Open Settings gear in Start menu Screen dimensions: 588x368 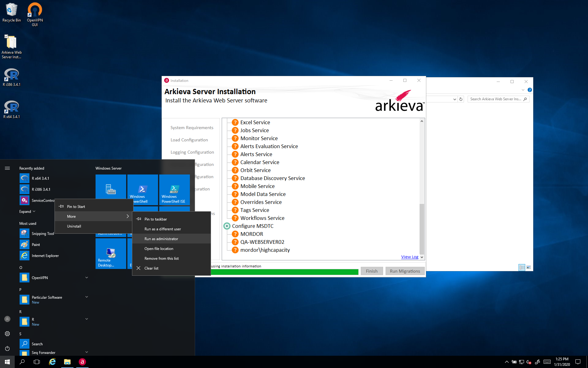tap(7, 334)
